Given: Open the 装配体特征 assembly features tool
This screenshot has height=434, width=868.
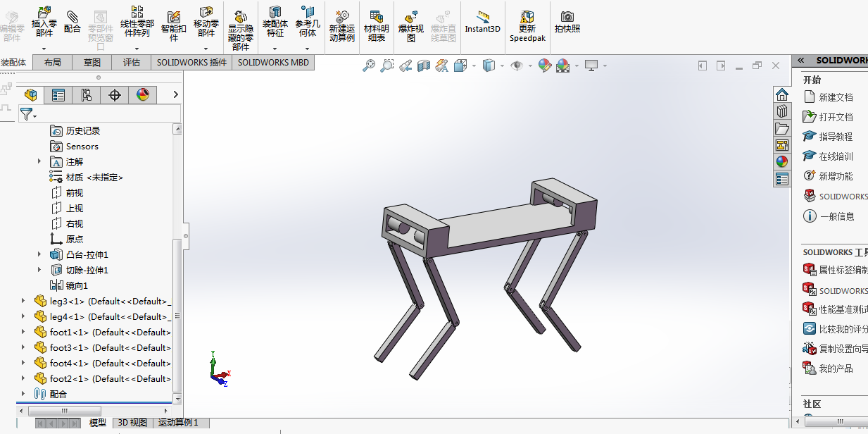Looking at the screenshot, I should pyautogui.click(x=275, y=20).
